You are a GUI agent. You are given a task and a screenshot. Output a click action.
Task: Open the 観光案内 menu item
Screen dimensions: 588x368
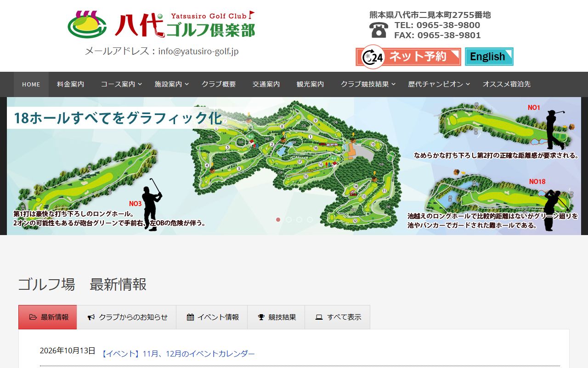[x=311, y=84]
